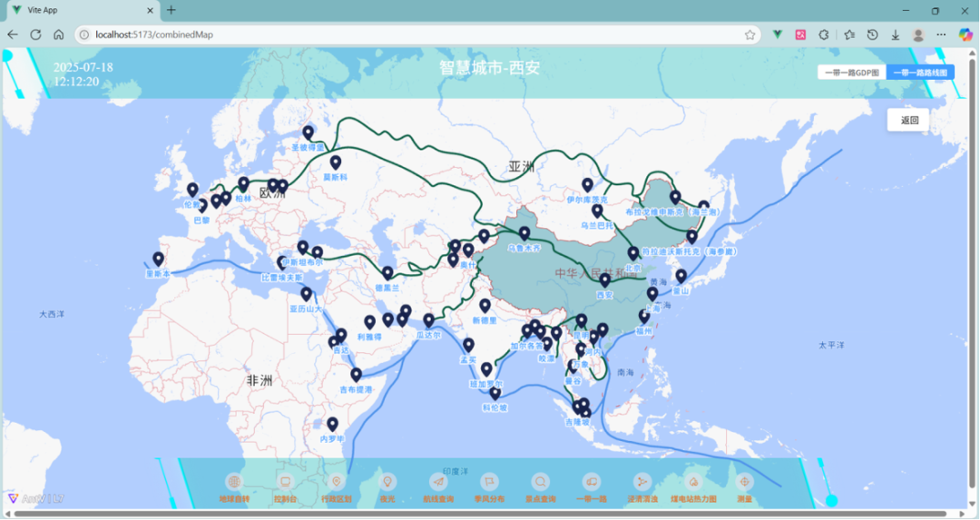Click the 2025-07-18 date text
Image resolution: width=980 pixels, height=520 pixels.
coord(83,67)
